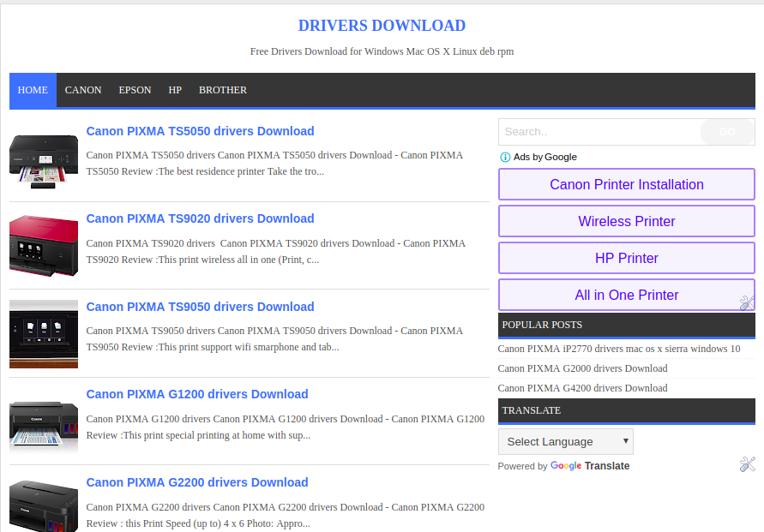
Task: Open the HP Printer ad link
Action: tap(627, 258)
